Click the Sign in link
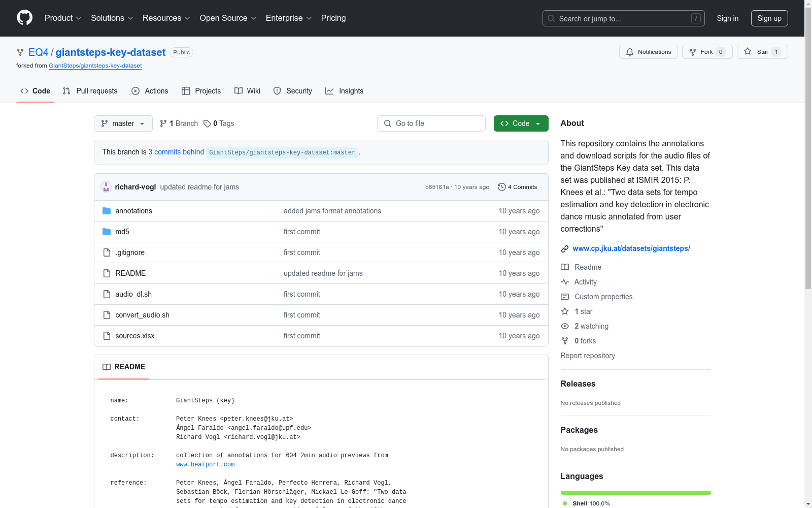 [728, 18]
